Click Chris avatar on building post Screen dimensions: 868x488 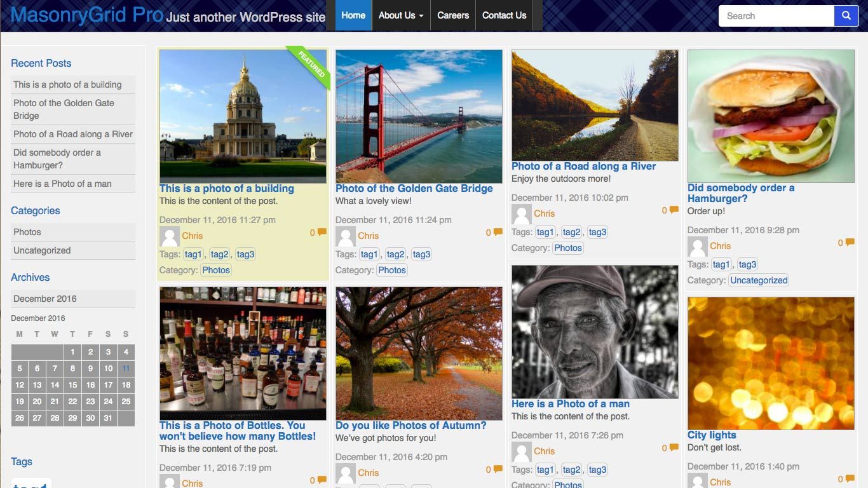click(x=170, y=236)
